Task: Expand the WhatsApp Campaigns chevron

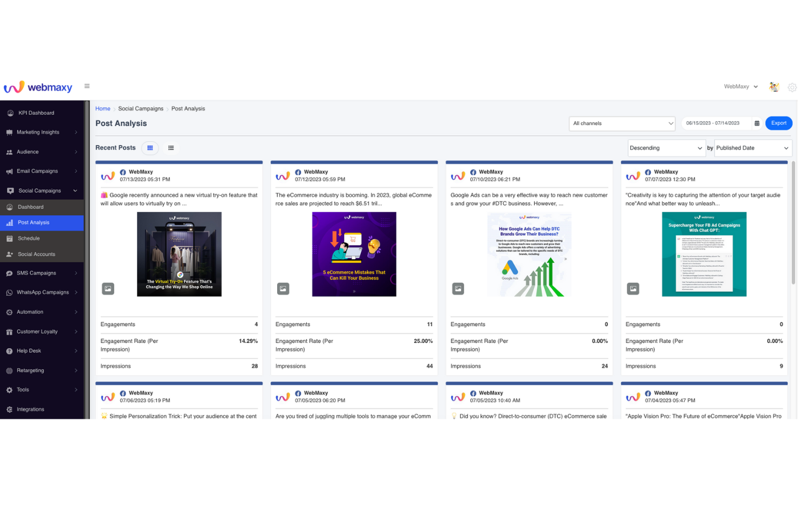Action: [76, 293]
